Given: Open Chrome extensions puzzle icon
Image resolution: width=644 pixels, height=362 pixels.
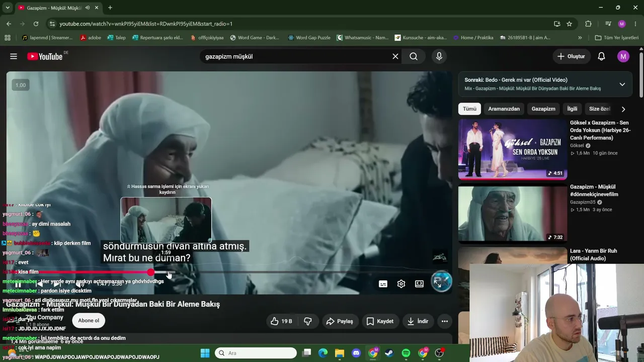Looking at the screenshot, I should [588, 24].
